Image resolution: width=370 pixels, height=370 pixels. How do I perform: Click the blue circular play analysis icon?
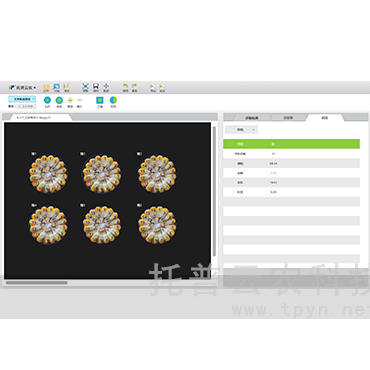pyautogui.click(x=47, y=100)
